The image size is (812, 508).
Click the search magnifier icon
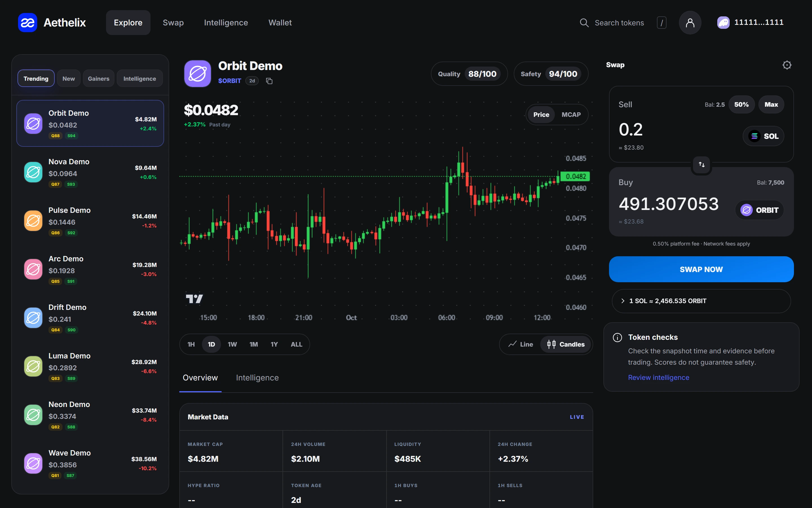click(x=584, y=23)
